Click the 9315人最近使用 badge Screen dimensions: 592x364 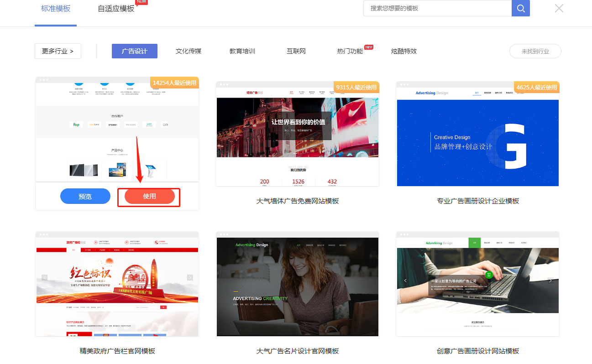click(x=356, y=87)
